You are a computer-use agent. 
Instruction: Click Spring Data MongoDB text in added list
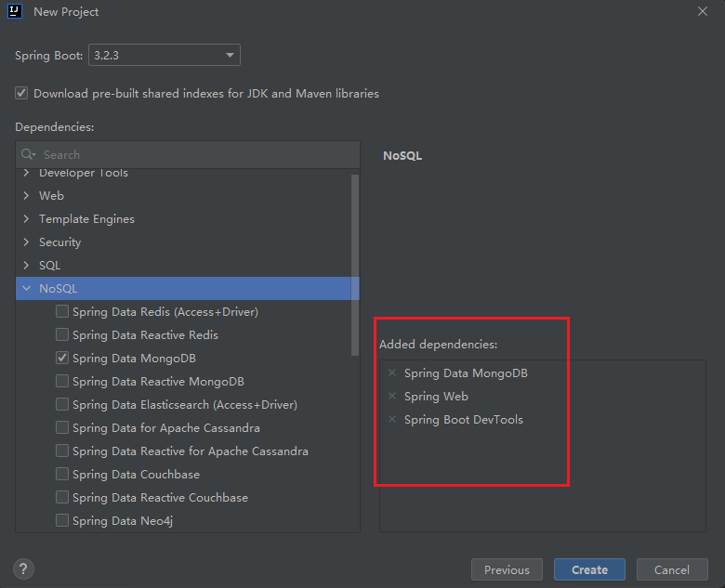click(x=466, y=373)
